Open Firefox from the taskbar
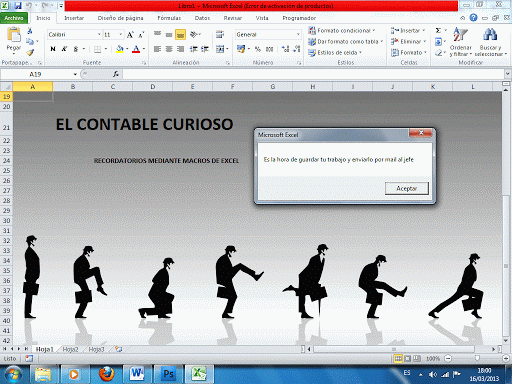Screen dimensions: 512x384 106,374
